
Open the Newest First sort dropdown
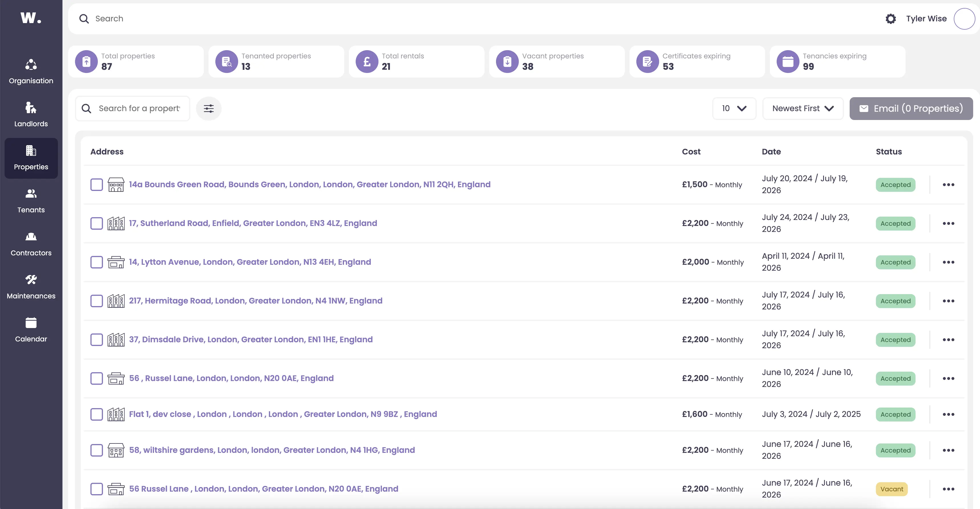tap(803, 109)
